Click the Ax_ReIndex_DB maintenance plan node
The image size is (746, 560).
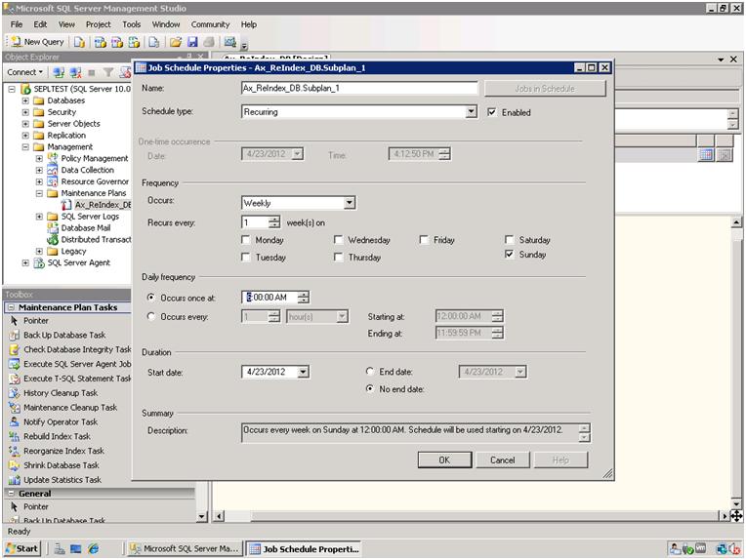coord(103,205)
